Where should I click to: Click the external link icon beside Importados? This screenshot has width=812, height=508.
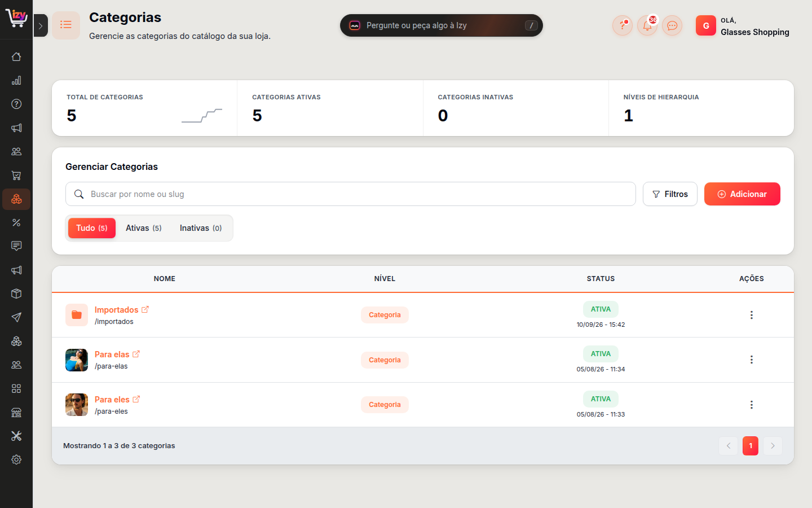(145, 309)
